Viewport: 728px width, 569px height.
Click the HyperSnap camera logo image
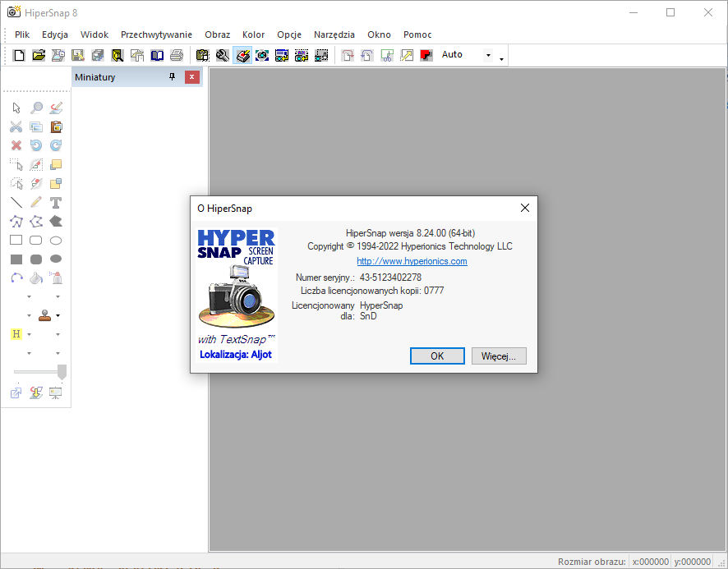[237, 296]
